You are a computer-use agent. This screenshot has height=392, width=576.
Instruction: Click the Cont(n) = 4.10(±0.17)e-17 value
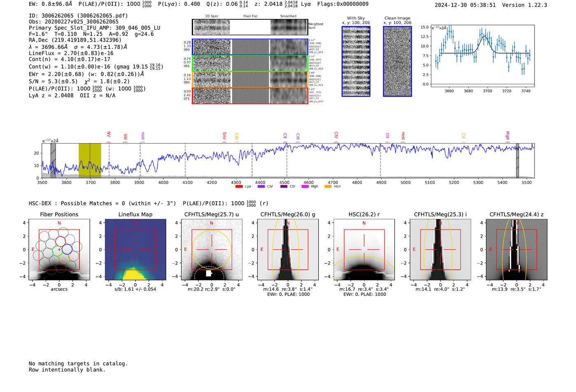(70, 59)
